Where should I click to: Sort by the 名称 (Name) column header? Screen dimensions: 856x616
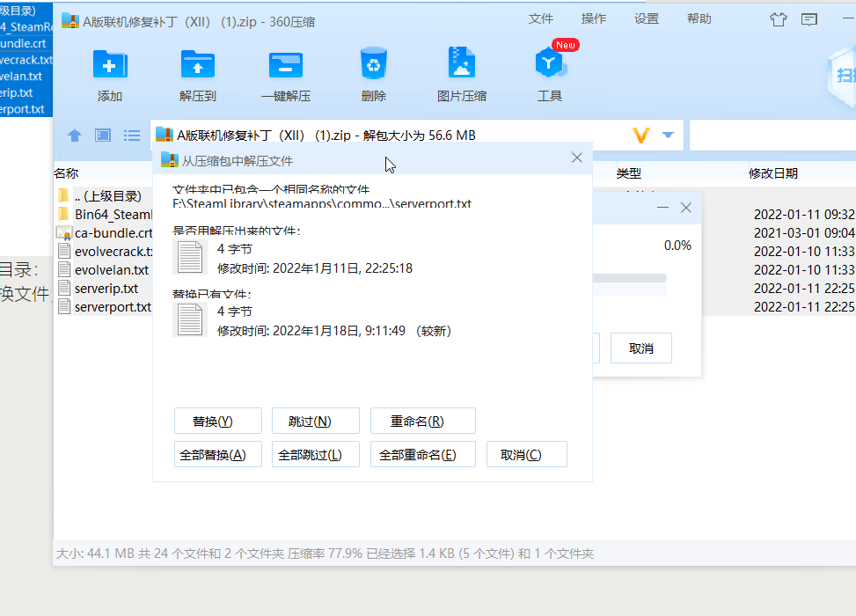(x=66, y=173)
